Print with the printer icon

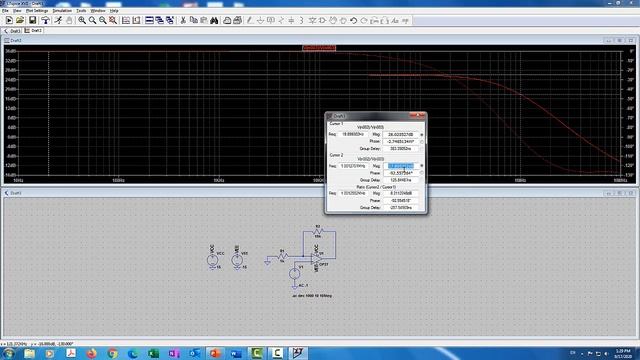(x=237, y=20)
